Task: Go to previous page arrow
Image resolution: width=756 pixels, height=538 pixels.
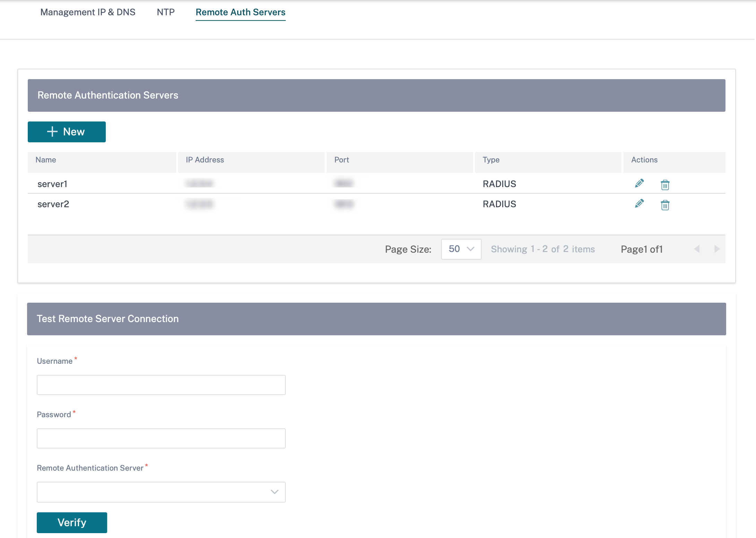Action: pyautogui.click(x=697, y=249)
